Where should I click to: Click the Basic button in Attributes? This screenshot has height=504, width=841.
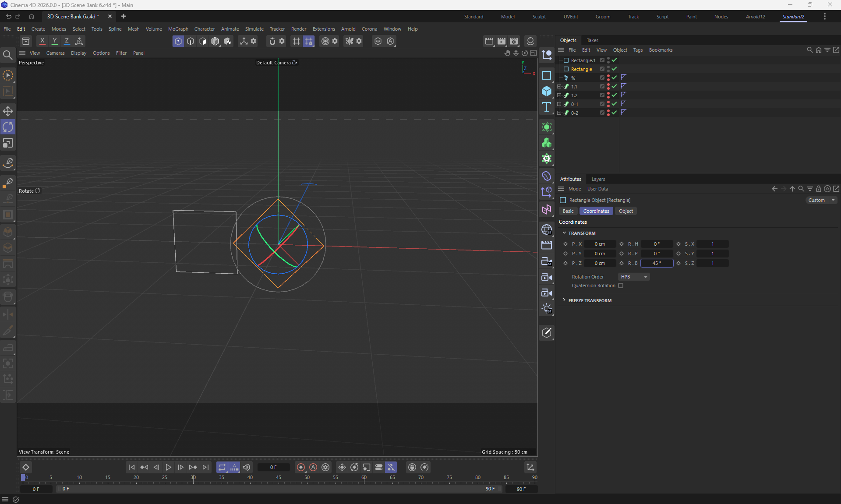tap(568, 211)
